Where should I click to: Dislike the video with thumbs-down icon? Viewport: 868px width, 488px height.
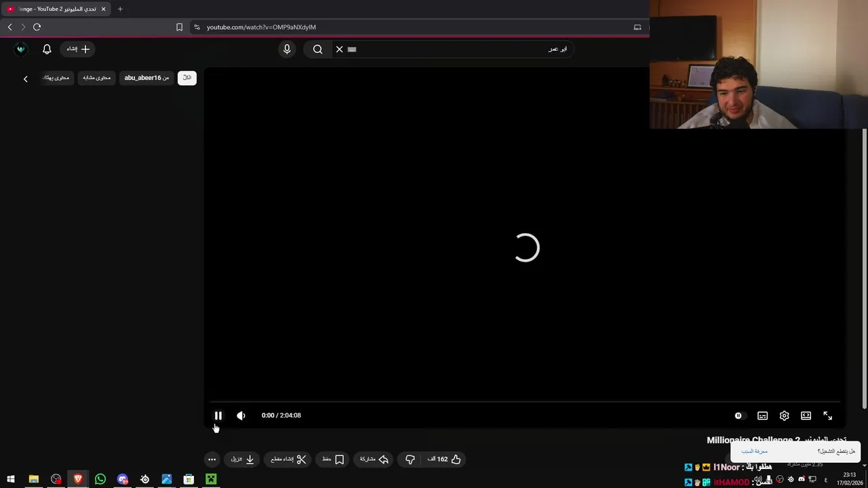[410, 459]
